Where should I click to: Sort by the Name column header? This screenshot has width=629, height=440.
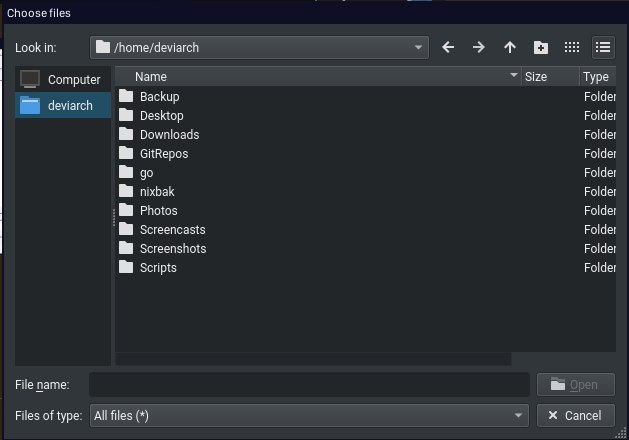[319, 77]
